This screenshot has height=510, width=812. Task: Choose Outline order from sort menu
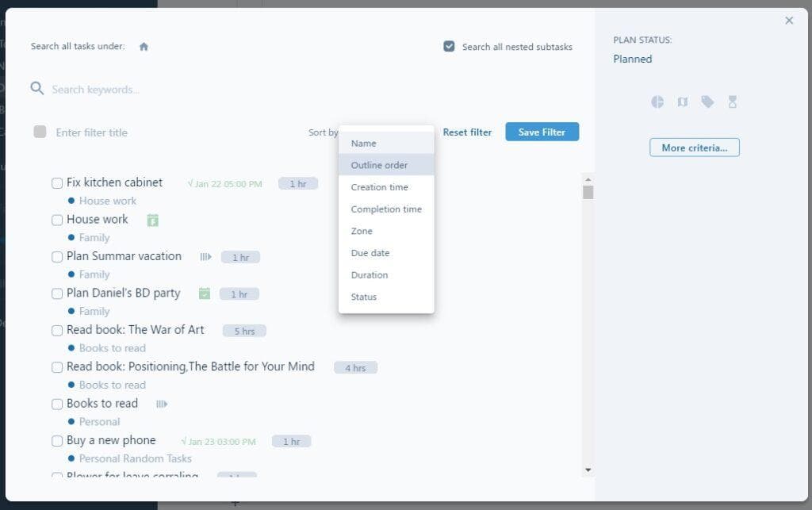tap(379, 165)
